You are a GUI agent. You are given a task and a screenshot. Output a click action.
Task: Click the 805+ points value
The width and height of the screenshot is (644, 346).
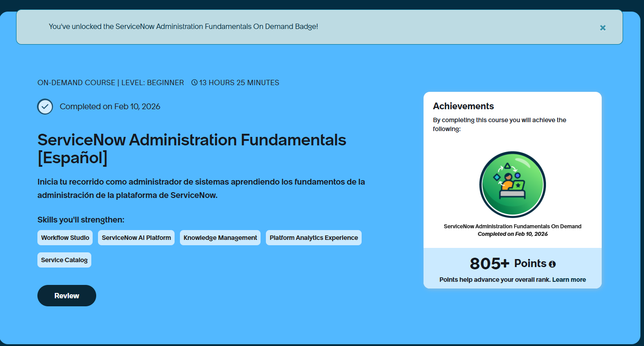(x=489, y=264)
